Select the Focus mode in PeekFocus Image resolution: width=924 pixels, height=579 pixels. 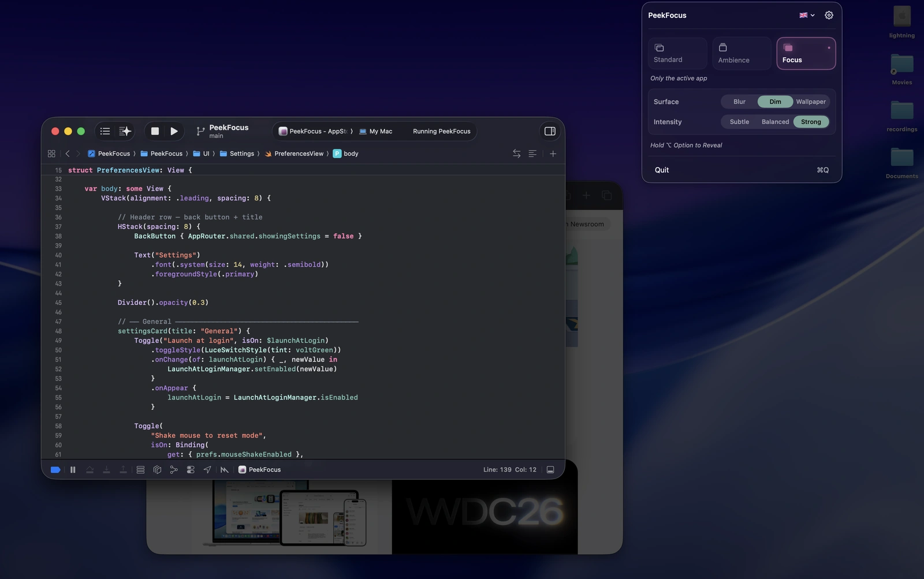(x=806, y=53)
